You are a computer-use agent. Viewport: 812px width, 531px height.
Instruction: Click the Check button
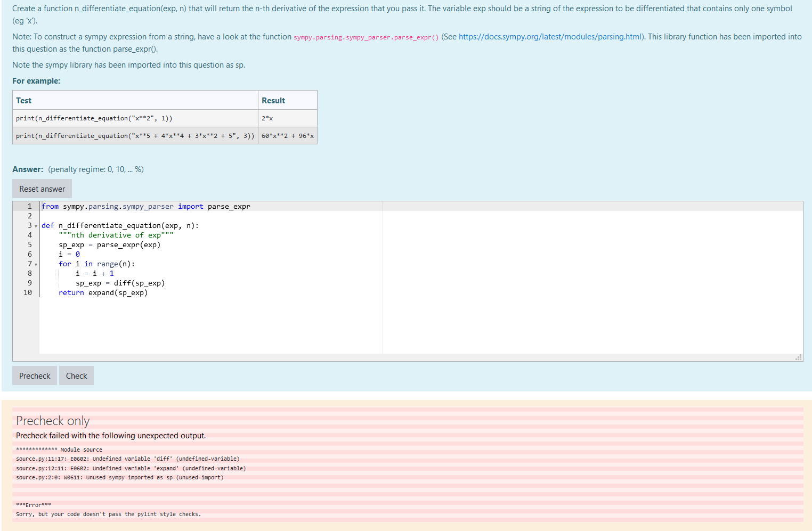coord(76,375)
